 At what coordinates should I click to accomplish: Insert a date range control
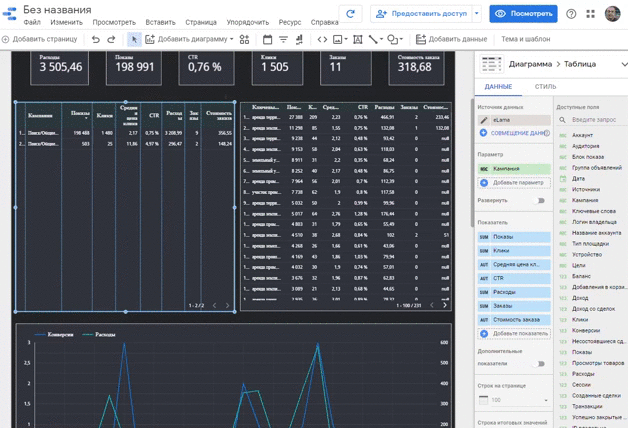coord(267,39)
